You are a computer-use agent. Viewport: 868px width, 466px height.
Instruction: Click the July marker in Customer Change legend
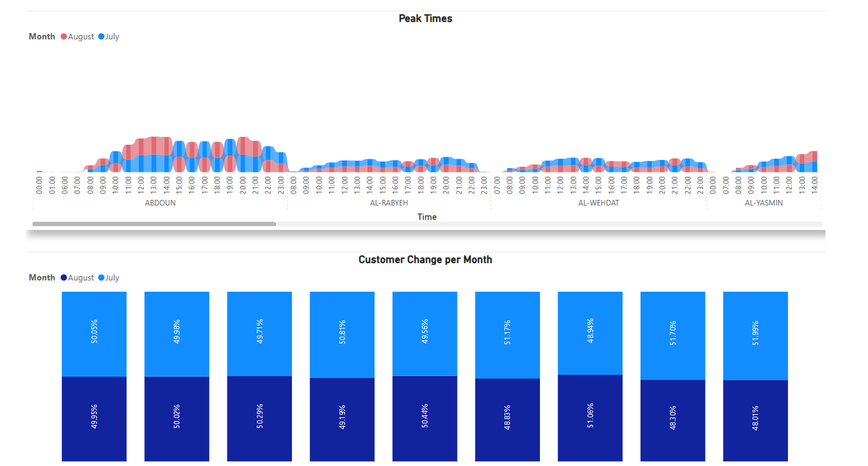pyautogui.click(x=101, y=278)
